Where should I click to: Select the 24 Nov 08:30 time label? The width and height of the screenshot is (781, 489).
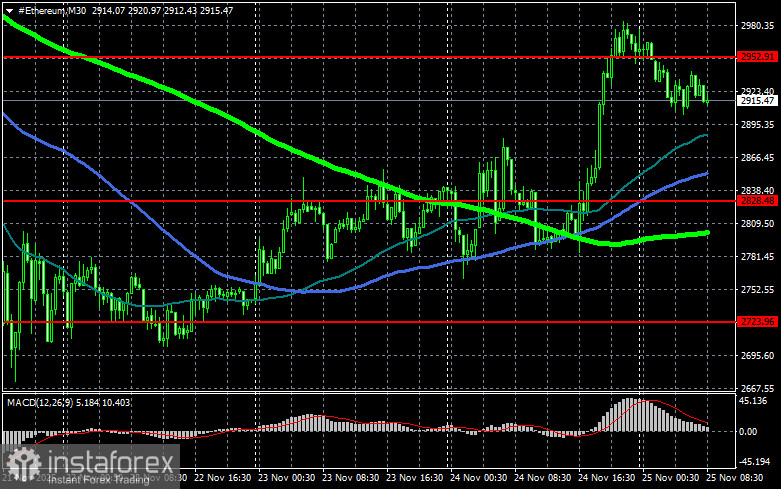coord(542,478)
